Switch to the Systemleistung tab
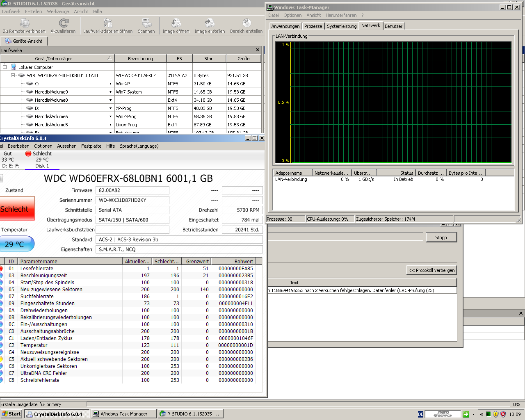The height and width of the screenshot is (420, 525). tap(342, 26)
